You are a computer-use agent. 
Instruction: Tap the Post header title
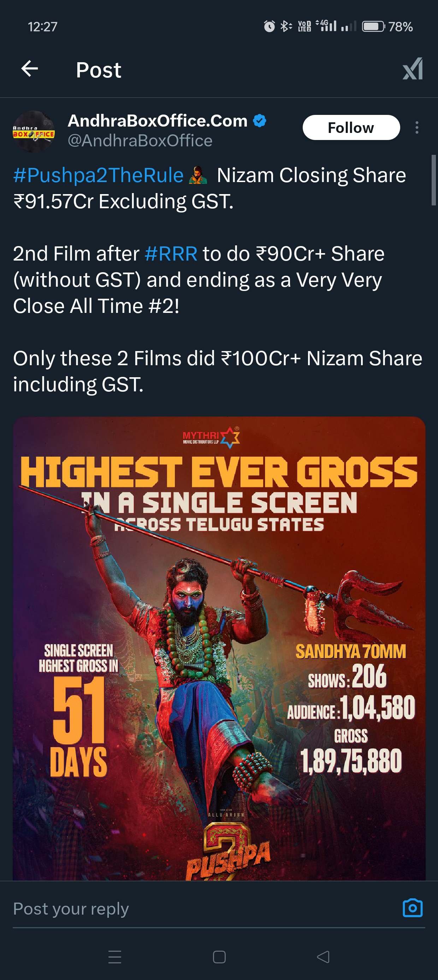point(99,70)
